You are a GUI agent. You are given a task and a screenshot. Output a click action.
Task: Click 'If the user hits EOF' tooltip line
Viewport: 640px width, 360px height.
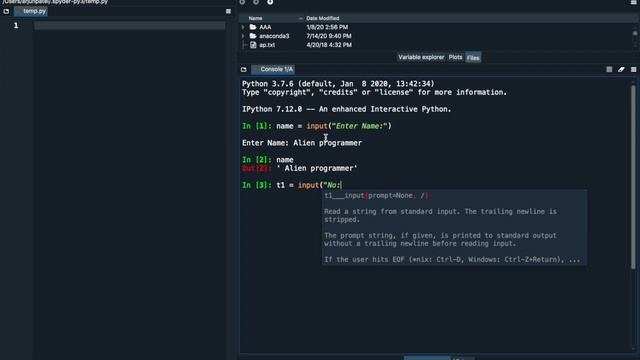452,260
